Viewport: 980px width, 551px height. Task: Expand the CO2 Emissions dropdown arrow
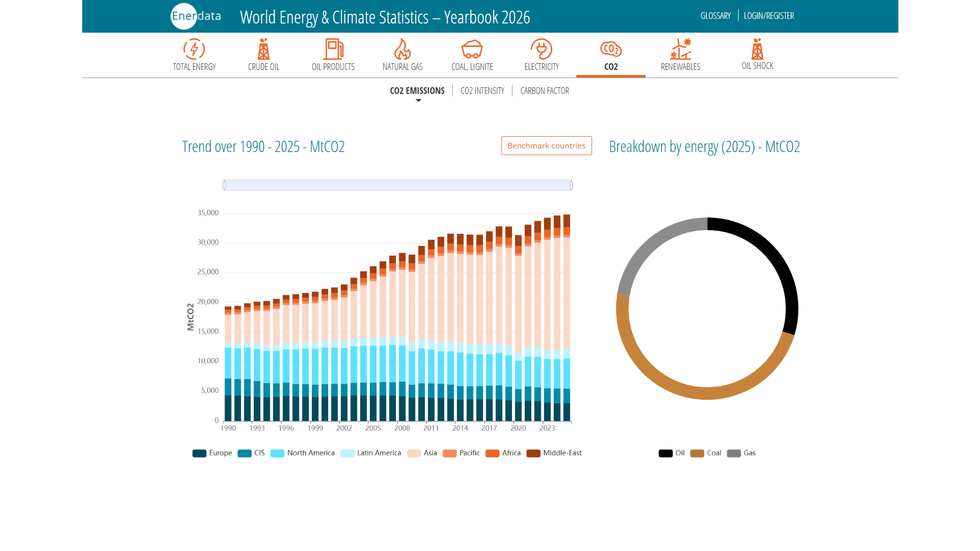tap(419, 101)
